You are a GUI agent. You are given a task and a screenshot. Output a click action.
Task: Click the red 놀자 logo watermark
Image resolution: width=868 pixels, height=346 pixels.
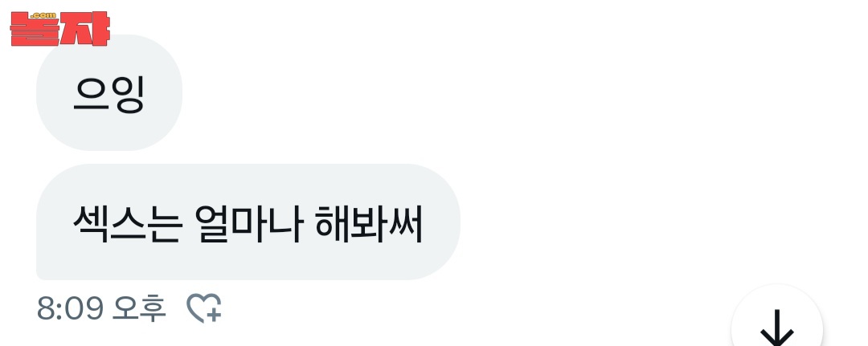click(59, 28)
